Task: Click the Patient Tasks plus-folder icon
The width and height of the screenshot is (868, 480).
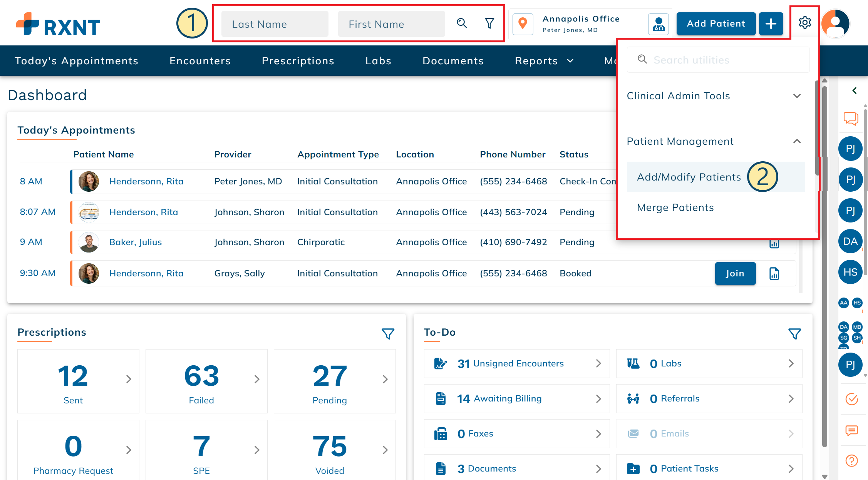Action: [633, 468]
